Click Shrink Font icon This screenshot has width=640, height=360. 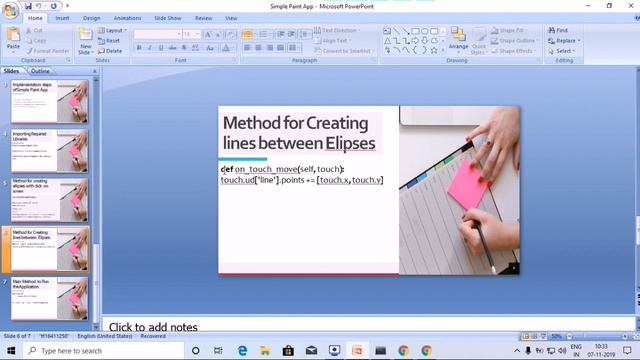[219, 35]
